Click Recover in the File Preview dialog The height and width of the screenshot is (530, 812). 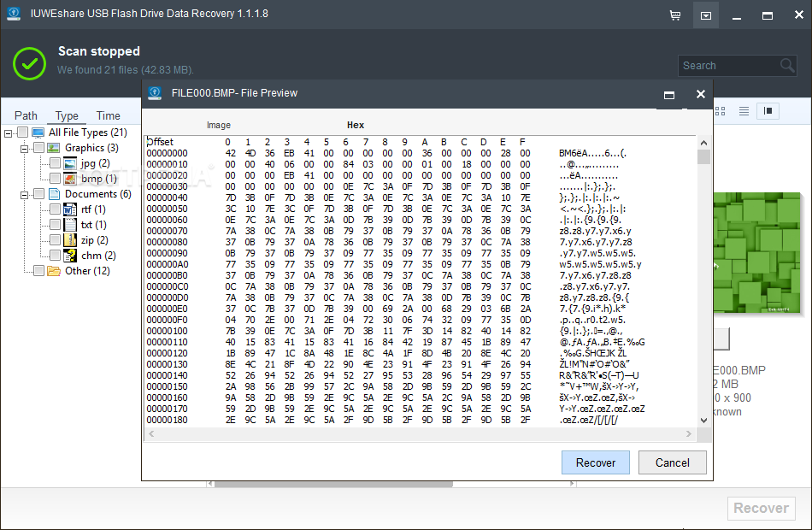[596, 462]
